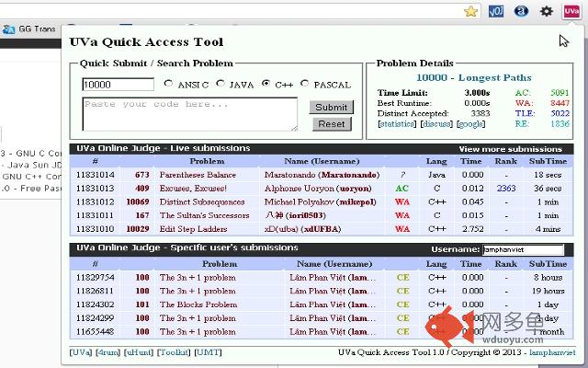Click the Rank column header in live submissions
This screenshot has width=588, height=368.
[x=506, y=161]
